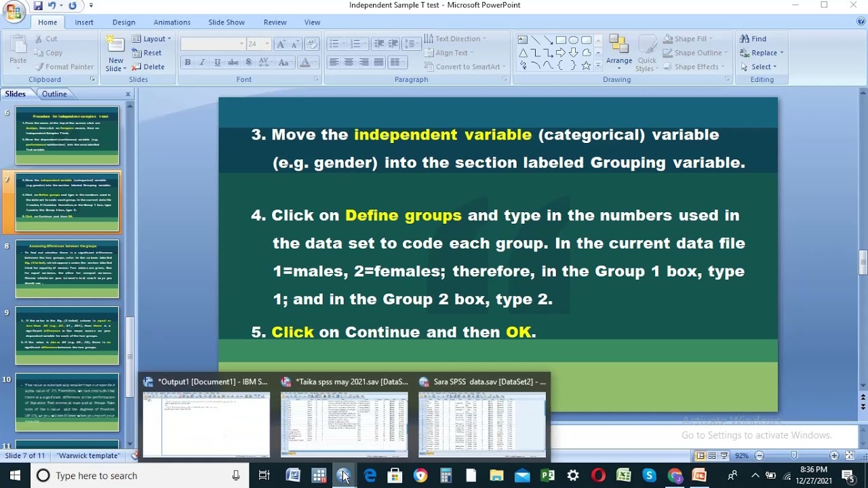
Task: Reset the slide layout
Action: [x=146, y=53]
